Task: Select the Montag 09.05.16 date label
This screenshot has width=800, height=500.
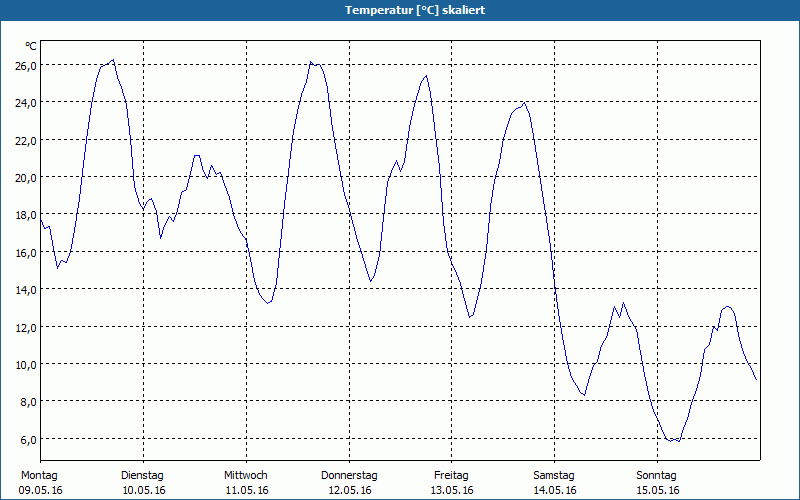Action: 40,483
